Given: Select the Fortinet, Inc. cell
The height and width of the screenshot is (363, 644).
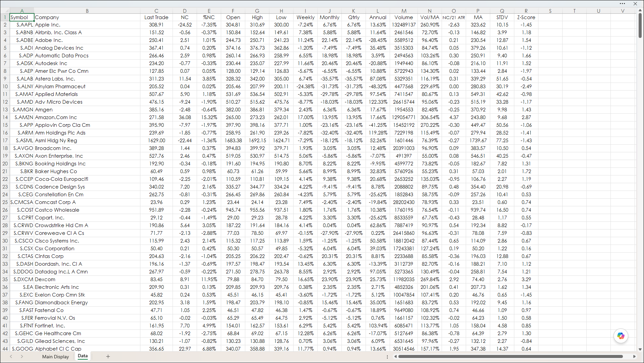Looking at the screenshot, I should pos(87,326).
